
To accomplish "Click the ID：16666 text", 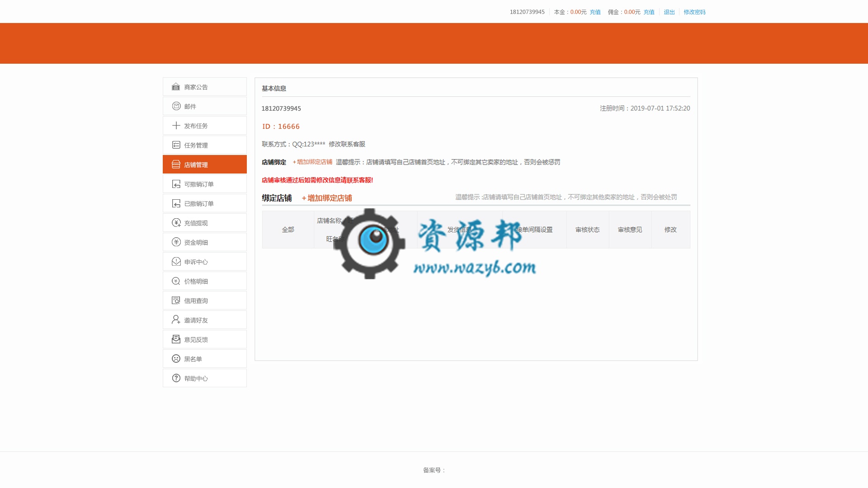I will coord(281,127).
